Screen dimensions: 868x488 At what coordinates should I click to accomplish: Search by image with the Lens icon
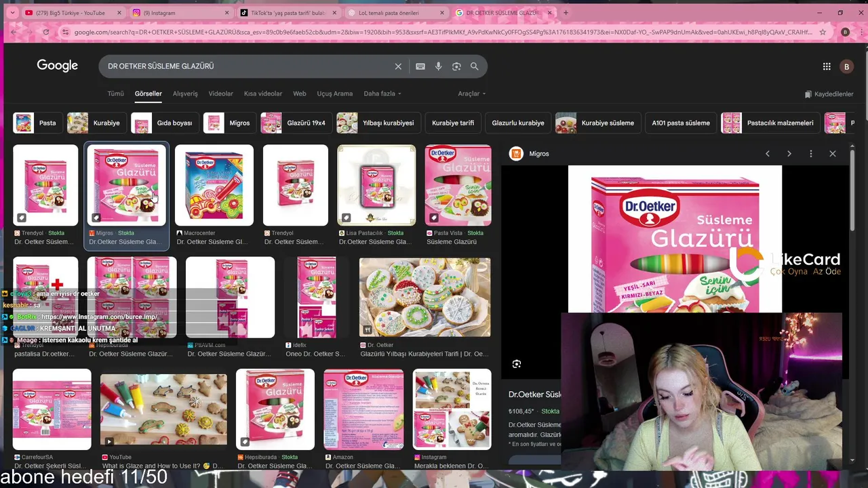tap(456, 66)
